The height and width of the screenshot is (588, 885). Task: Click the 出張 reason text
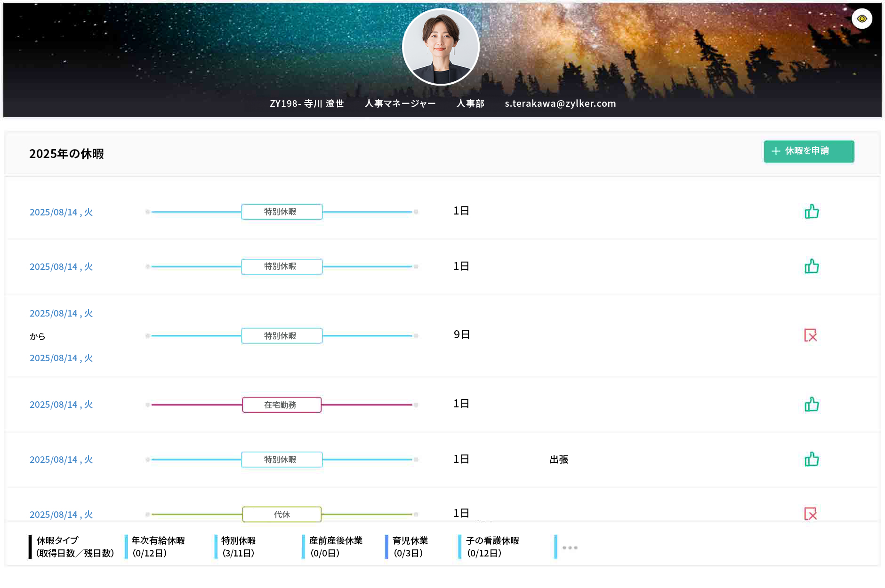559,460
